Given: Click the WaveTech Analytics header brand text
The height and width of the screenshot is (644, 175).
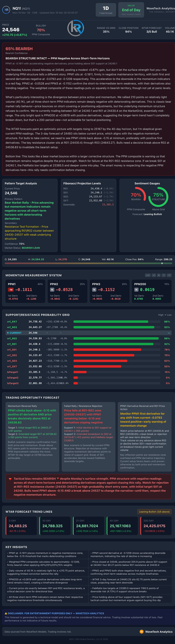Looking at the screenshot, I should (x=161, y=8).
